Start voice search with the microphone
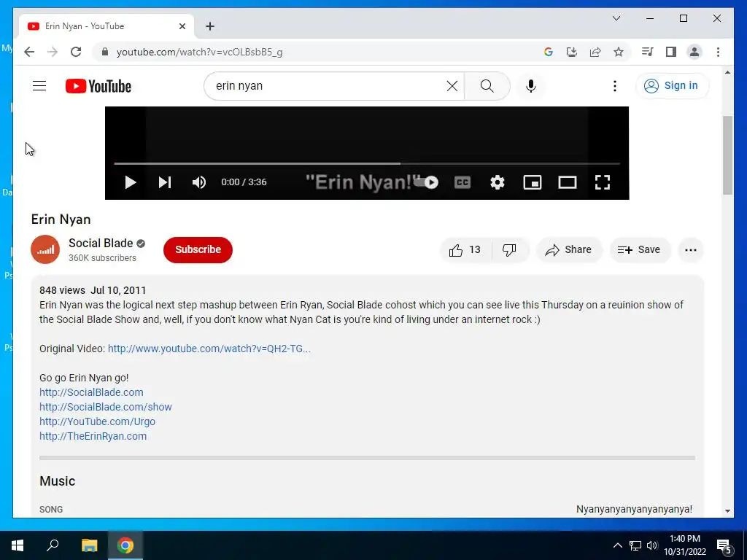This screenshot has width=747, height=560. point(531,86)
